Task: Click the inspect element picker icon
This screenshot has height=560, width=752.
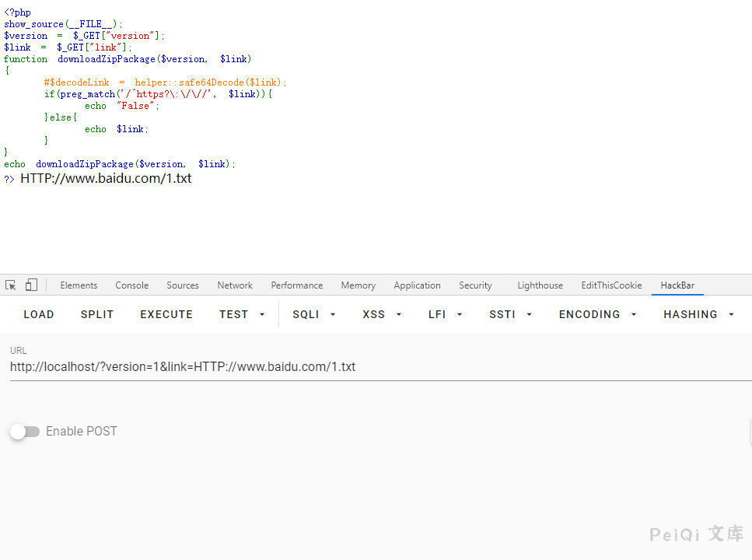Action: click(11, 285)
